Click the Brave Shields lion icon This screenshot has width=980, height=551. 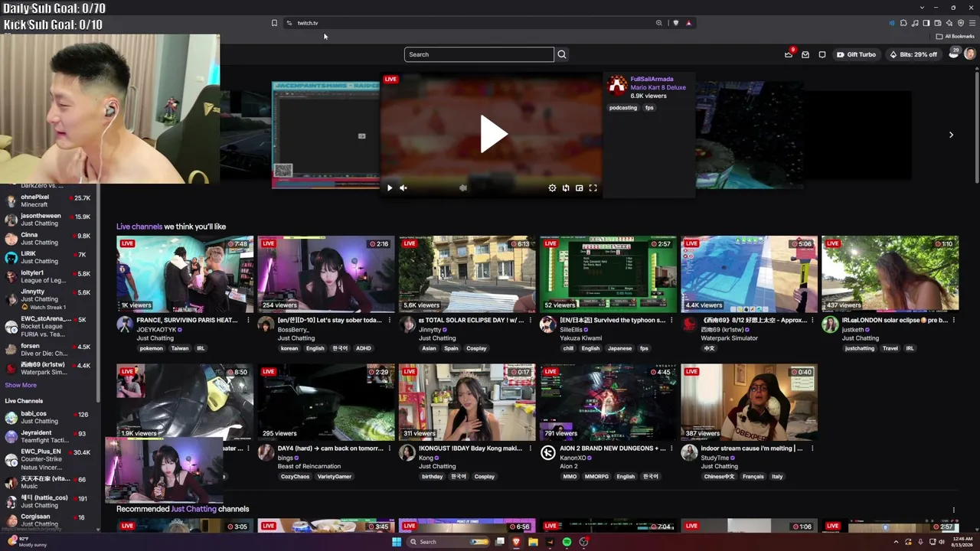pos(675,23)
